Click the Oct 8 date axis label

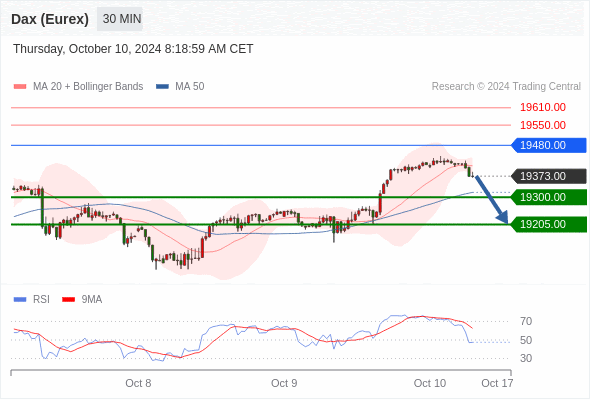[x=138, y=383]
